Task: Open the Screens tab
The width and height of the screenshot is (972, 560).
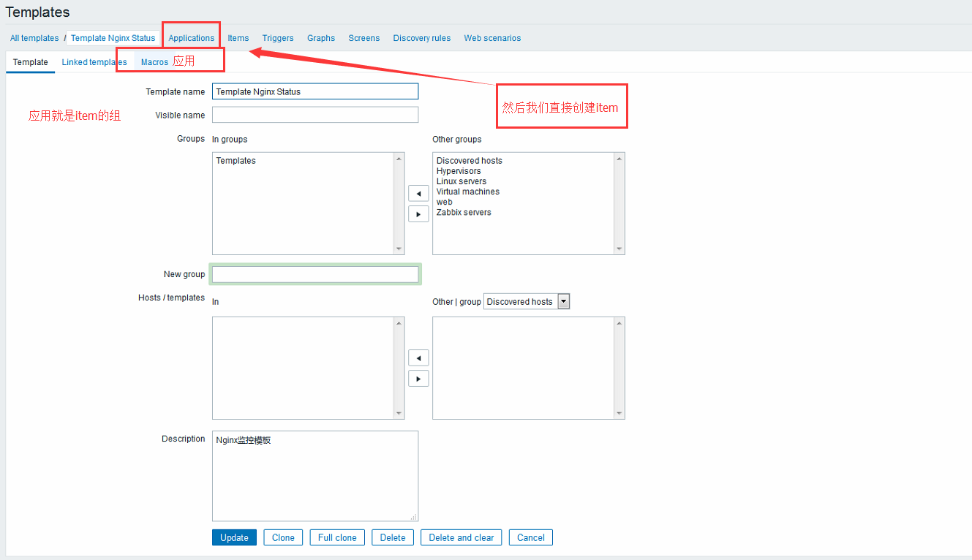Action: pos(364,38)
